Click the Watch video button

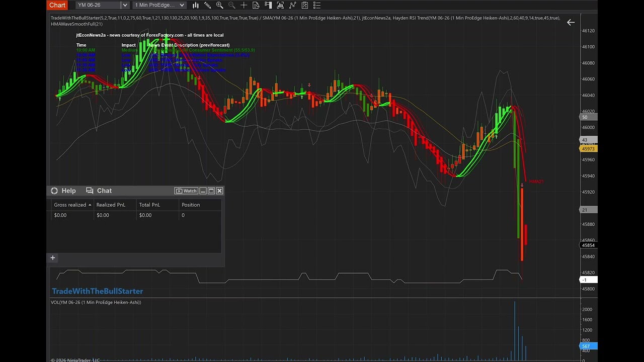pyautogui.click(x=186, y=191)
